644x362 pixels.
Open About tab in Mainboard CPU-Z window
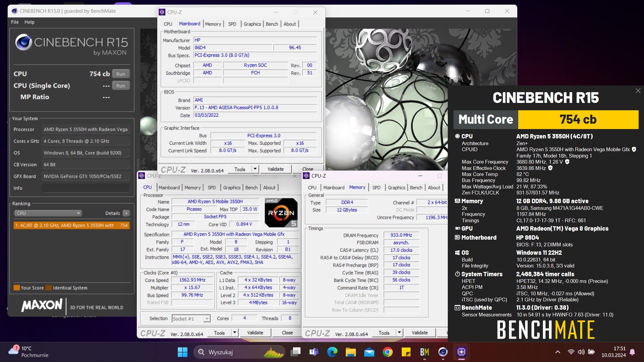(290, 24)
